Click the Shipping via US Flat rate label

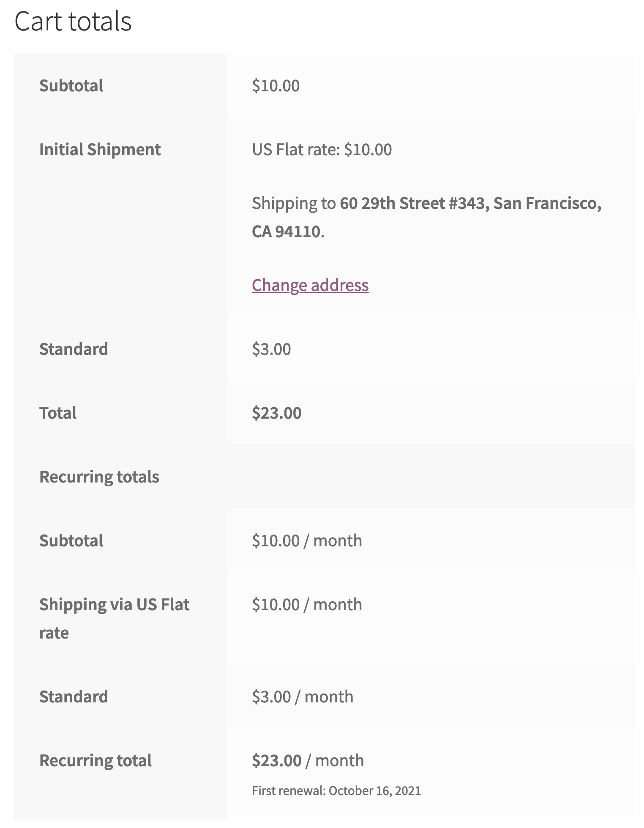114,605
